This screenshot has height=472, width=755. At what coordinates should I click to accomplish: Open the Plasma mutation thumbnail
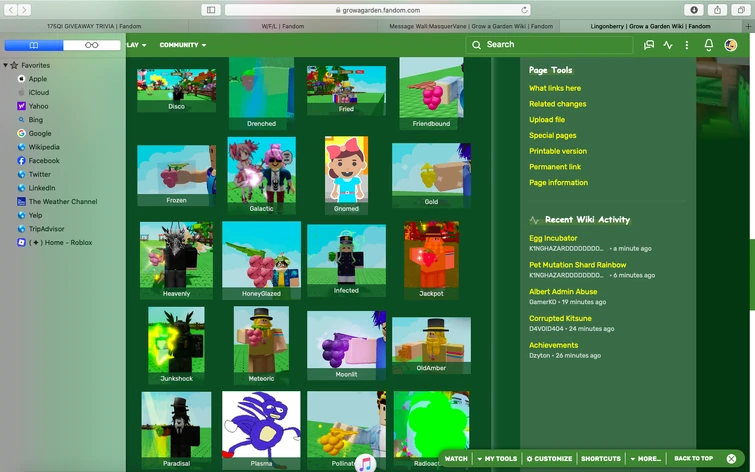261,430
